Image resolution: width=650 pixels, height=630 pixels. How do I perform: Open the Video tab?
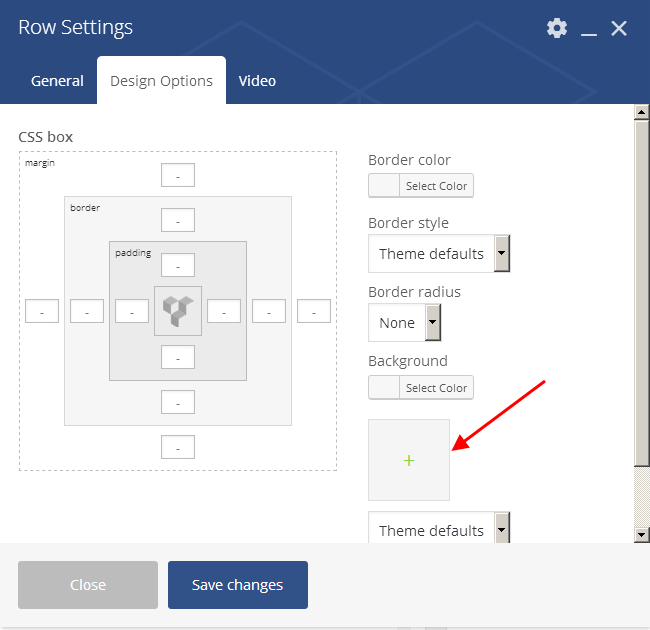[x=257, y=81]
